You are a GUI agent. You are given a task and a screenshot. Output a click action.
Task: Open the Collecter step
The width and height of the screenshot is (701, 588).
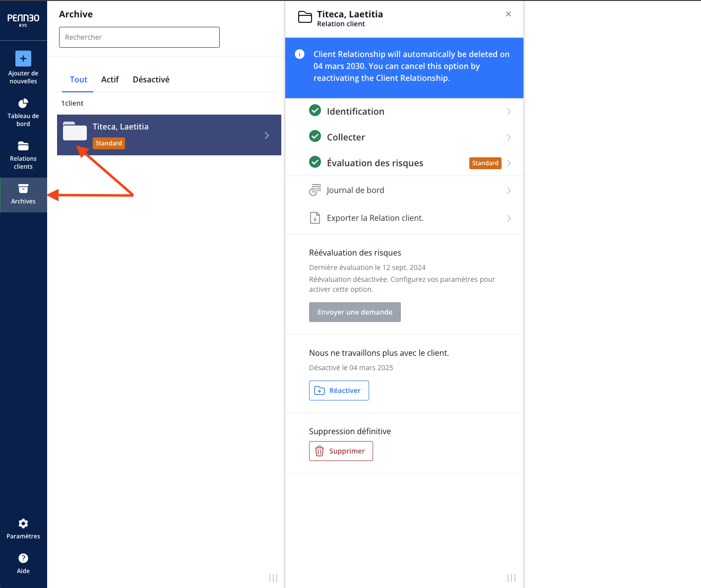404,137
